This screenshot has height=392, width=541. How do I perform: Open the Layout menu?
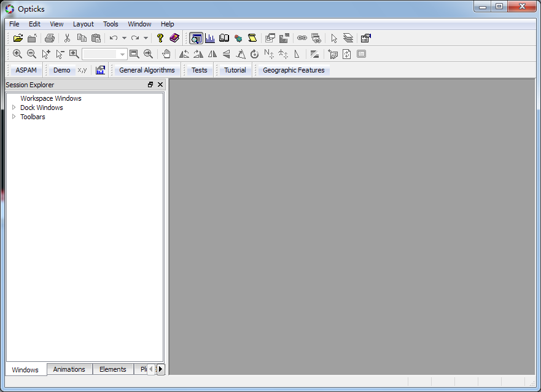(83, 24)
